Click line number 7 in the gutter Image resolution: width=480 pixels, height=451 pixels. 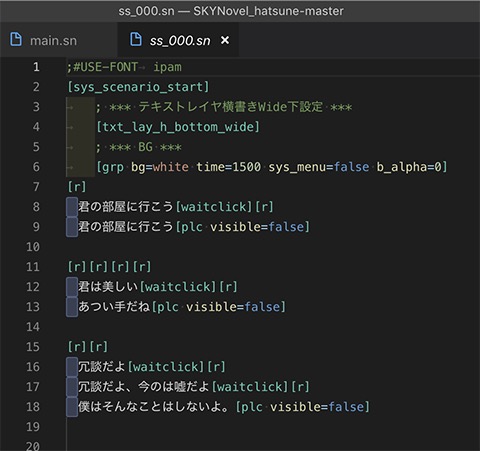click(36, 187)
